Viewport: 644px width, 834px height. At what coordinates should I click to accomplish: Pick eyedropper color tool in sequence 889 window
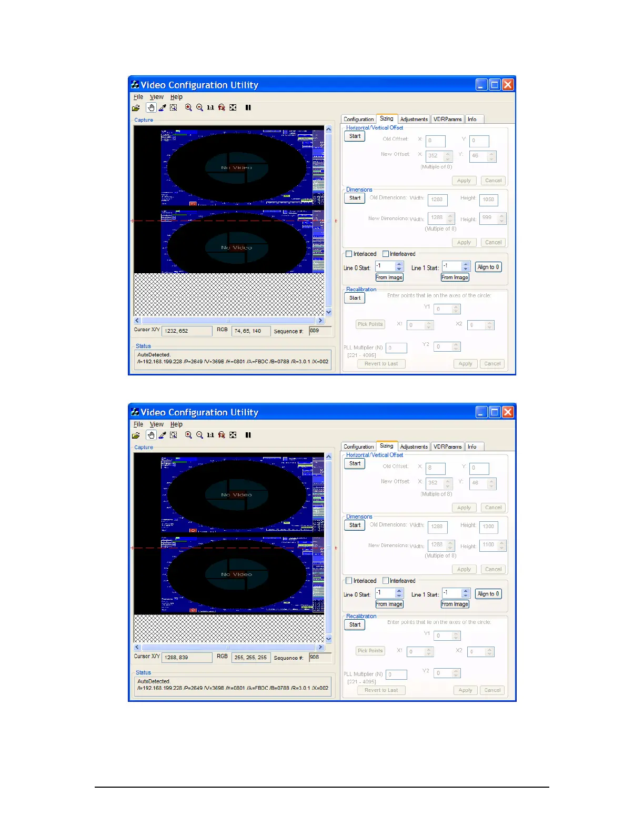(x=162, y=108)
